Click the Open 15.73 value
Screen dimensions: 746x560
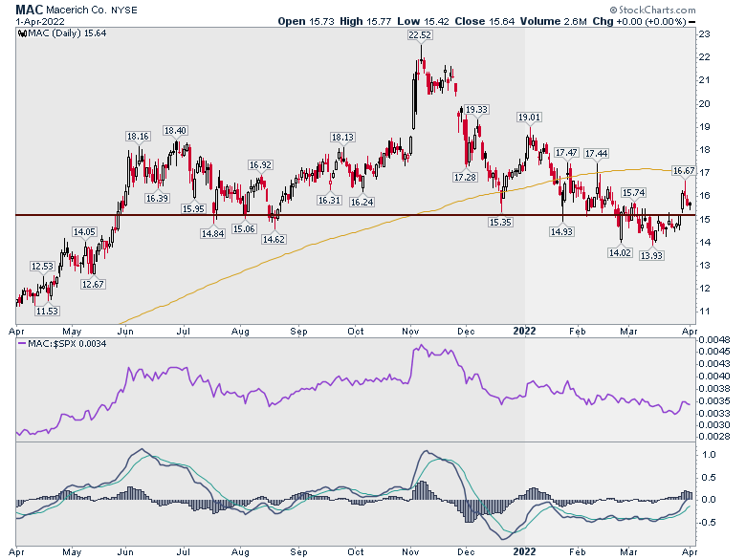pyautogui.click(x=306, y=21)
